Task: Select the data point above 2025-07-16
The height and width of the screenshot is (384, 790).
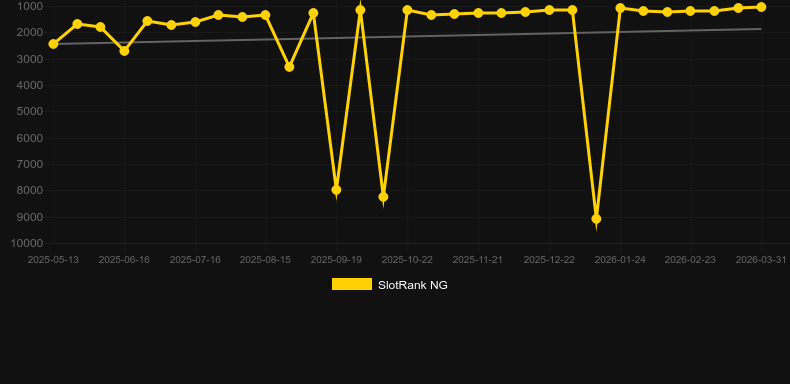Action: pos(195,22)
